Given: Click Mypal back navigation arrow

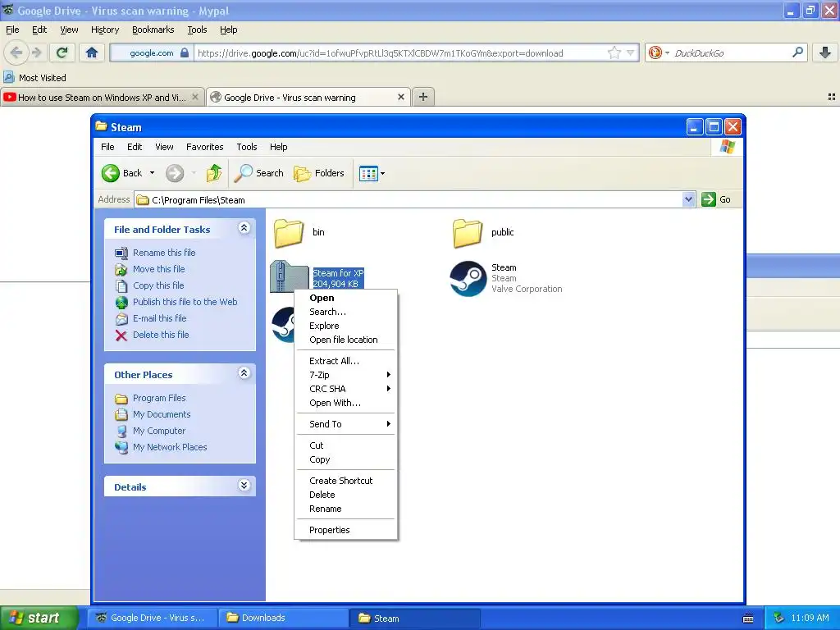Looking at the screenshot, I should [16, 52].
